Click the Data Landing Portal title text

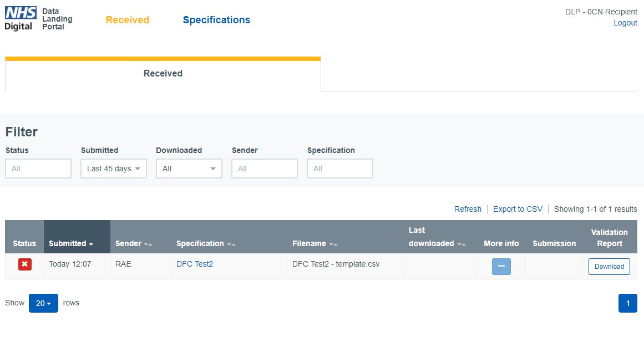pos(57,19)
